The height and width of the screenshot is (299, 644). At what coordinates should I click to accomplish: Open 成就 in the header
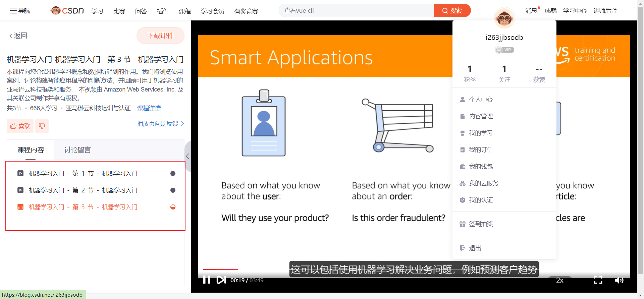tap(550, 11)
